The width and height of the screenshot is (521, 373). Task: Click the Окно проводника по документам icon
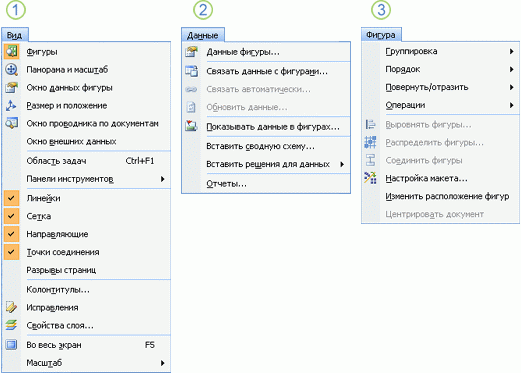tap(11, 124)
